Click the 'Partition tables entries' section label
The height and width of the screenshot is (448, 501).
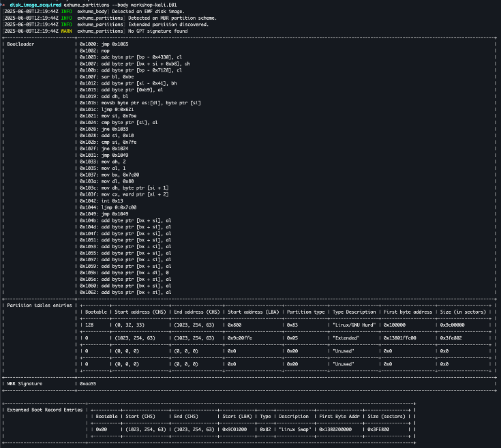pyautogui.click(x=40, y=305)
